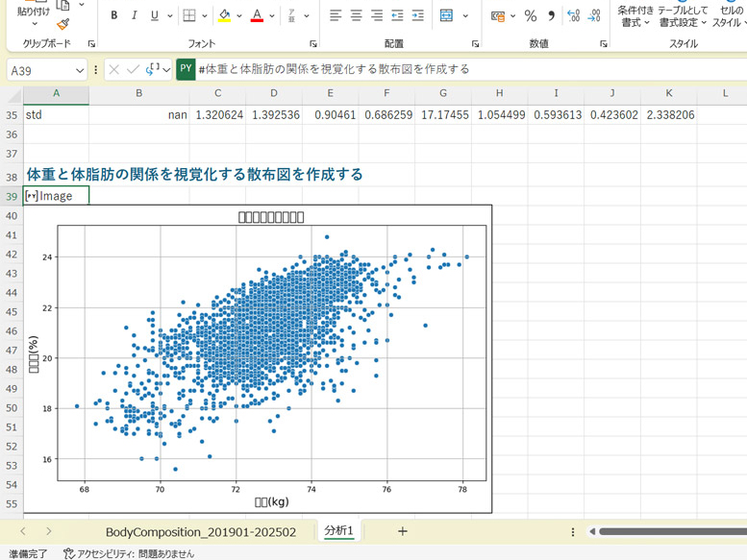Open merge cells dropdown arrow
This screenshot has height=560, width=747.
coord(465,16)
